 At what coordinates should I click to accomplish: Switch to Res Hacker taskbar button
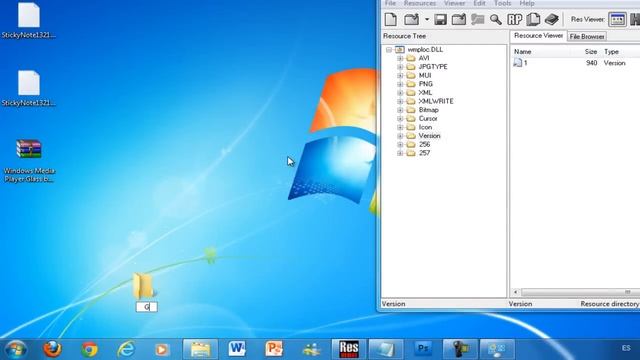click(349, 349)
